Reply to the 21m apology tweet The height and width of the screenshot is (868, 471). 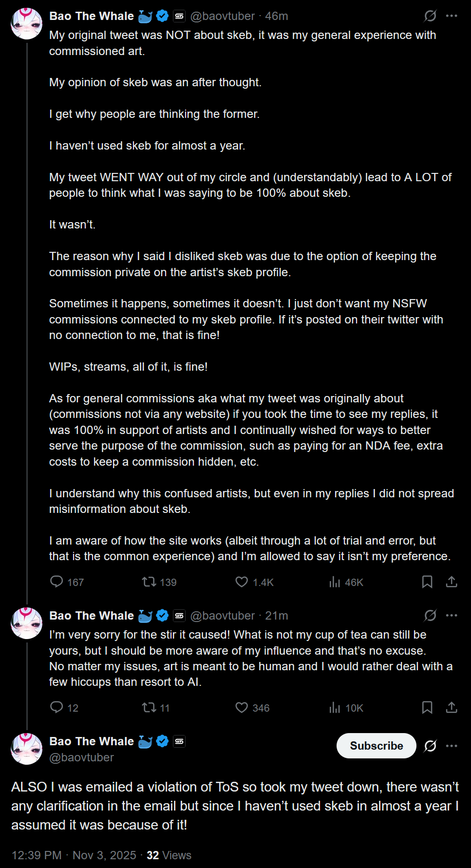pos(57,707)
